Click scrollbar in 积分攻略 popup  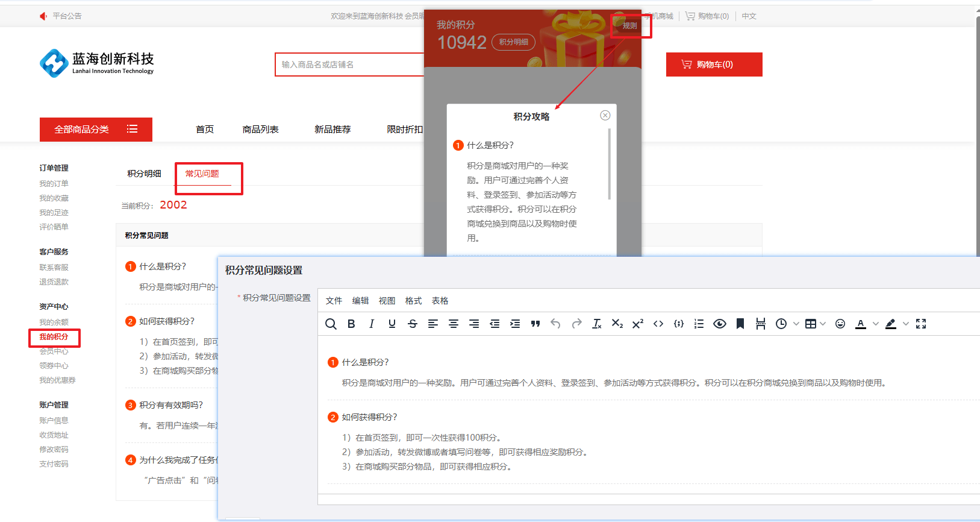click(610, 164)
